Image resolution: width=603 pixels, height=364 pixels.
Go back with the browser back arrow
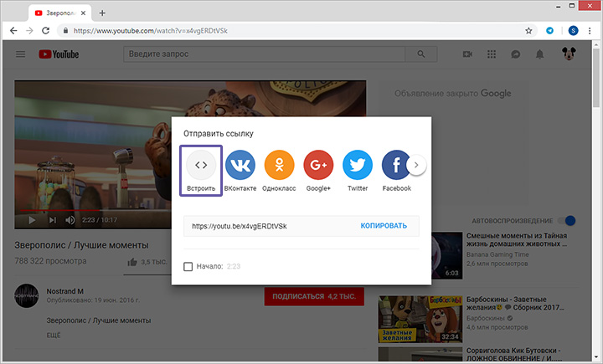tap(13, 31)
